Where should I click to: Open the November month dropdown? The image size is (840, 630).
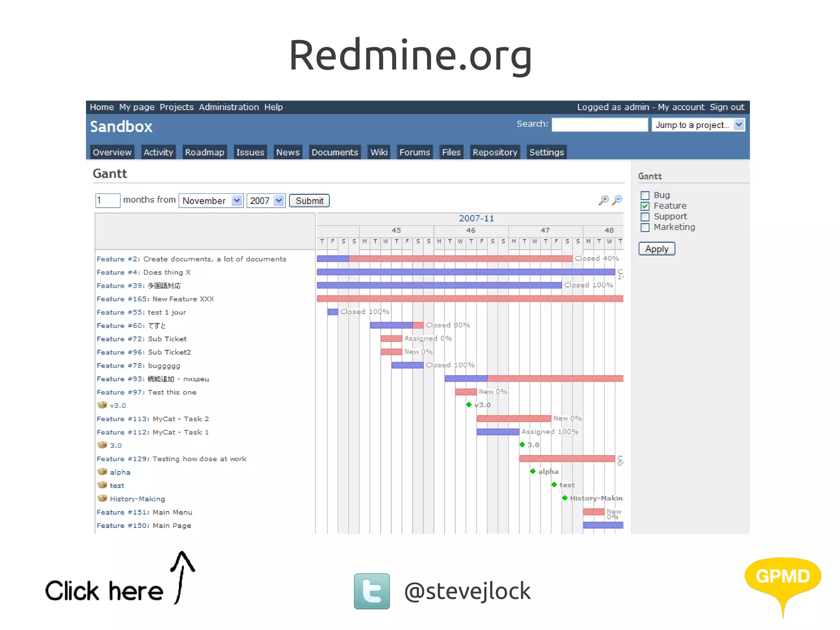point(211,201)
